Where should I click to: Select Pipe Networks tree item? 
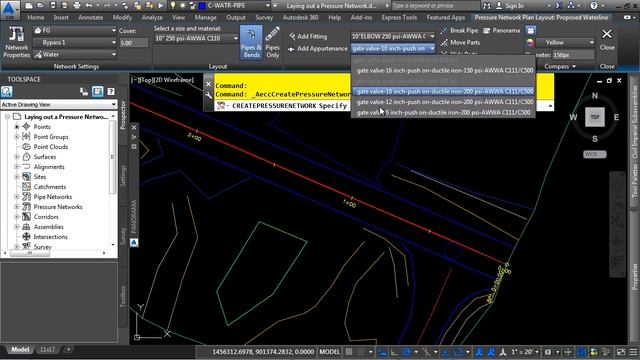(53, 197)
